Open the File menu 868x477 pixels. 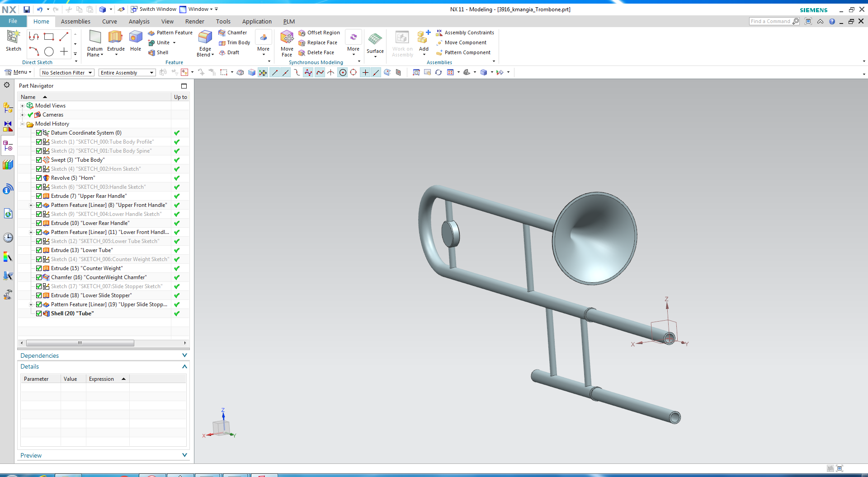click(13, 21)
